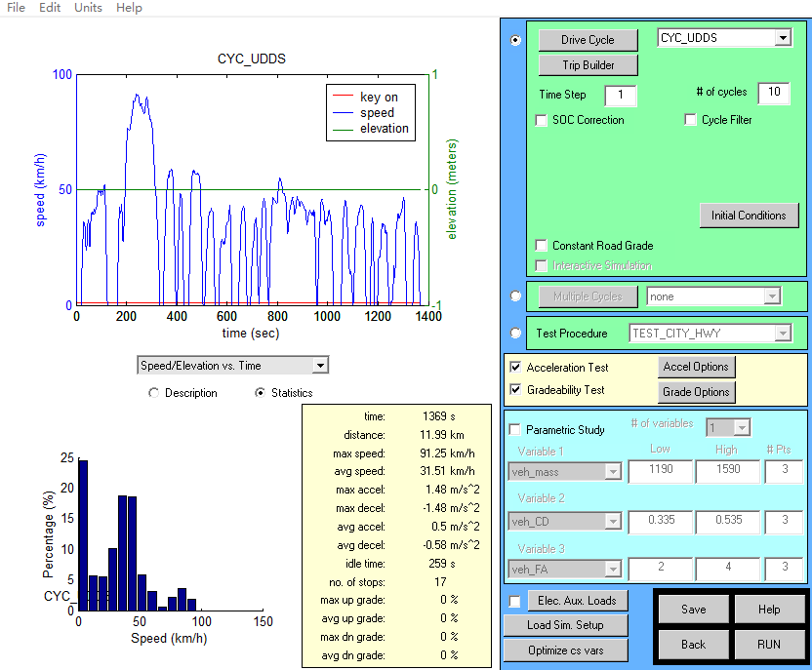Enable the SOC Correction checkbox
This screenshot has width=812, height=670.
click(542, 120)
